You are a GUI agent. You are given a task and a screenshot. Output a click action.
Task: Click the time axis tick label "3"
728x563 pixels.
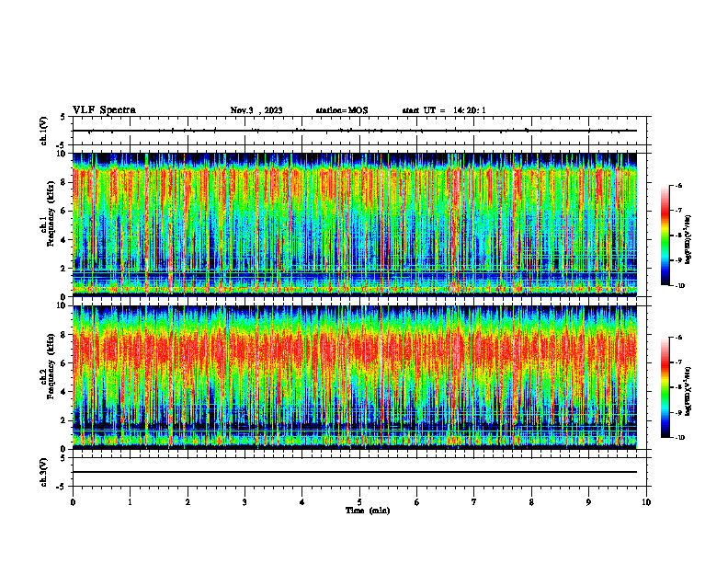245,502
